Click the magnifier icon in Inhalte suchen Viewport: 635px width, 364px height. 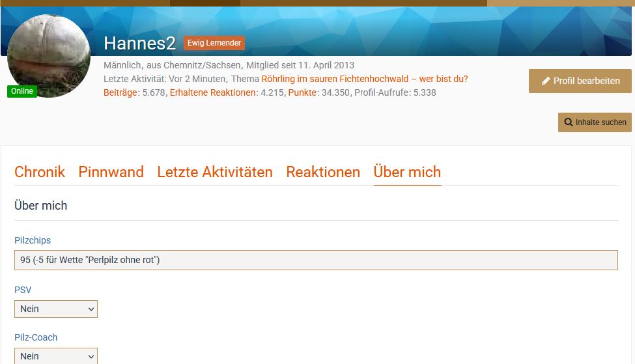569,122
